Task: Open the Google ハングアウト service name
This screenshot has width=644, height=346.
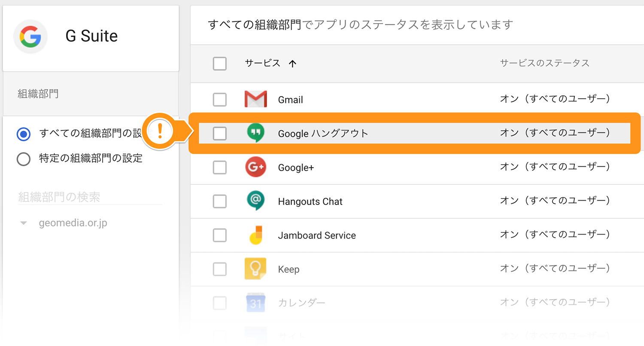Action: 323,133
